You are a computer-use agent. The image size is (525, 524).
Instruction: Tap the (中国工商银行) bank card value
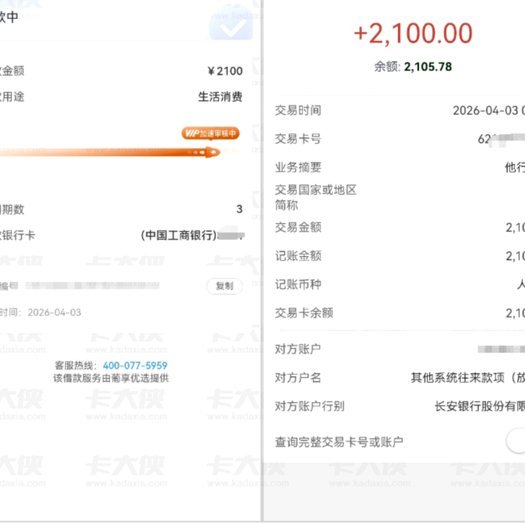click(x=193, y=235)
